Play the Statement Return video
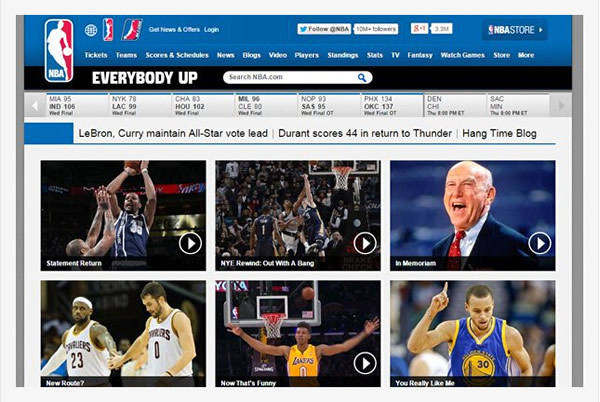 pyautogui.click(x=190, y=243)
